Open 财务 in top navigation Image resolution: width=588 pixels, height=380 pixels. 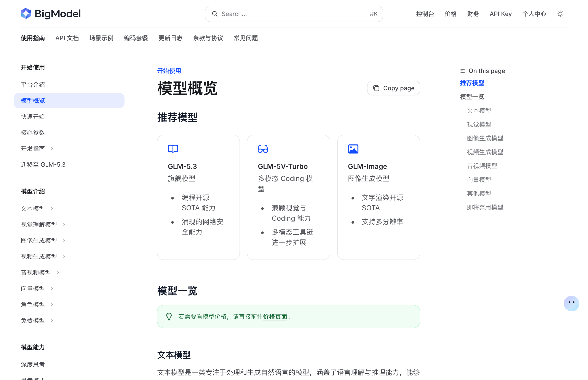(x=473, y=14)
